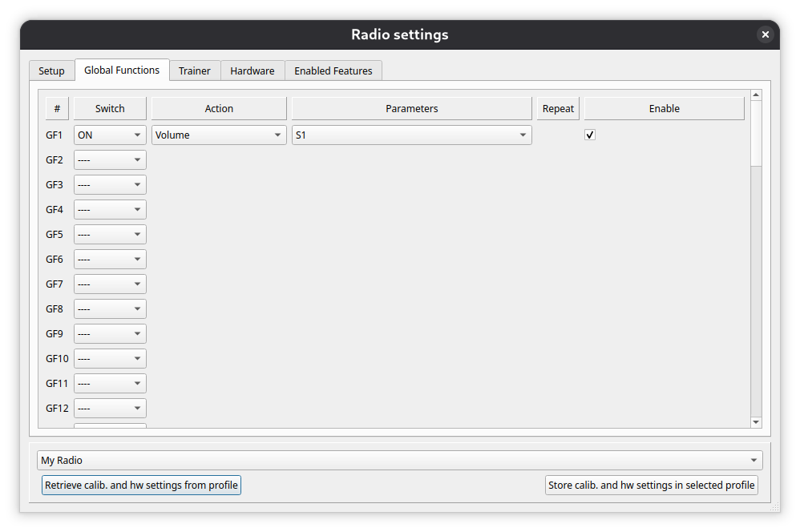The width and height of the screenshot is (800, 532).
Task: Choose a switch for GF12
Action: click(110, 409)
